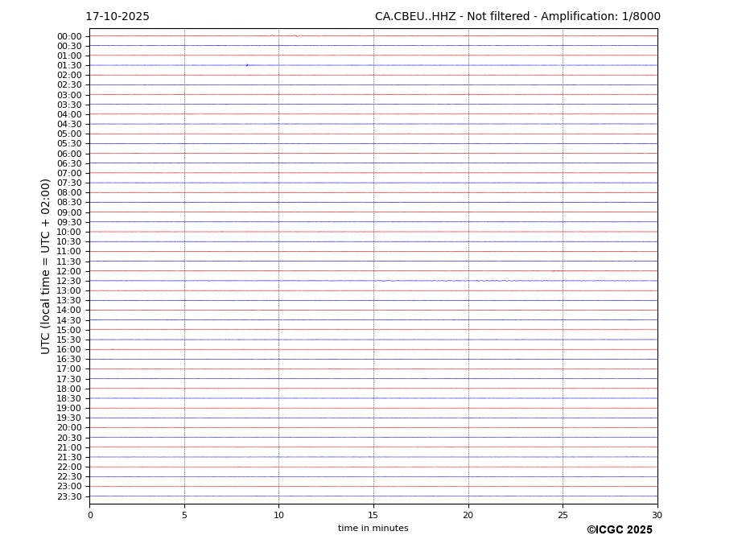Click the red signal burst on 00:00 trace
The height and width of the screenshot is (560, 746).
tap(297, 35)
